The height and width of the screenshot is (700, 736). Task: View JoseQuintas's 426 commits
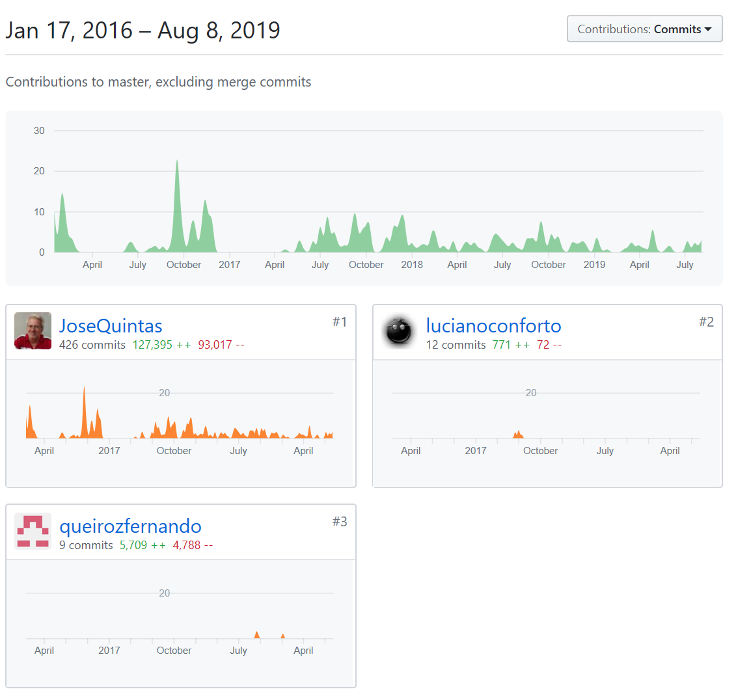tap(92, 345)
